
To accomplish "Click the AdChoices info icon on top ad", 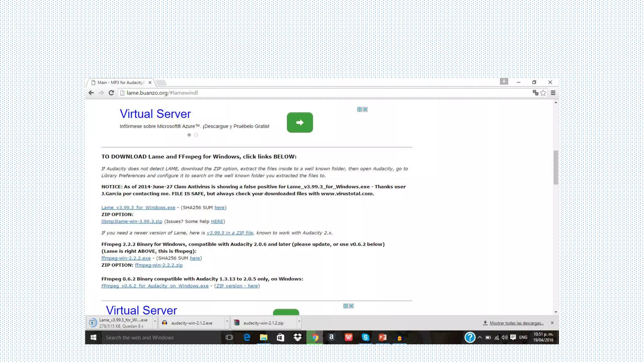I will (359, 109).
